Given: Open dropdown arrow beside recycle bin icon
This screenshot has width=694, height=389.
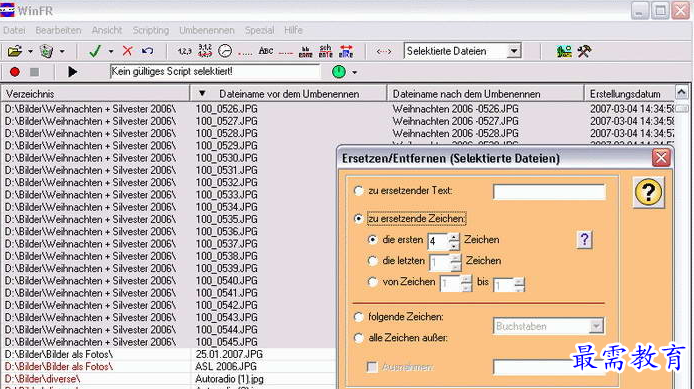Looking at the screenshot, I should pos(62,52).
